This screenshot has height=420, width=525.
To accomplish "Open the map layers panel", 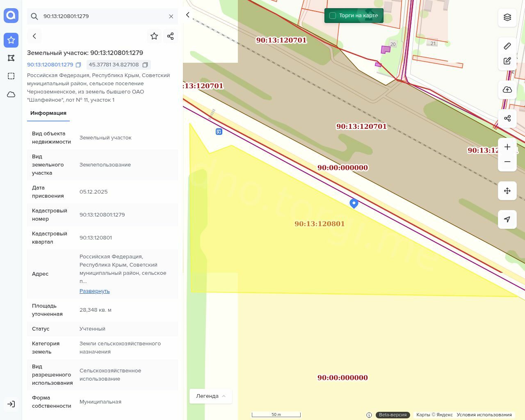I will 507,17.
